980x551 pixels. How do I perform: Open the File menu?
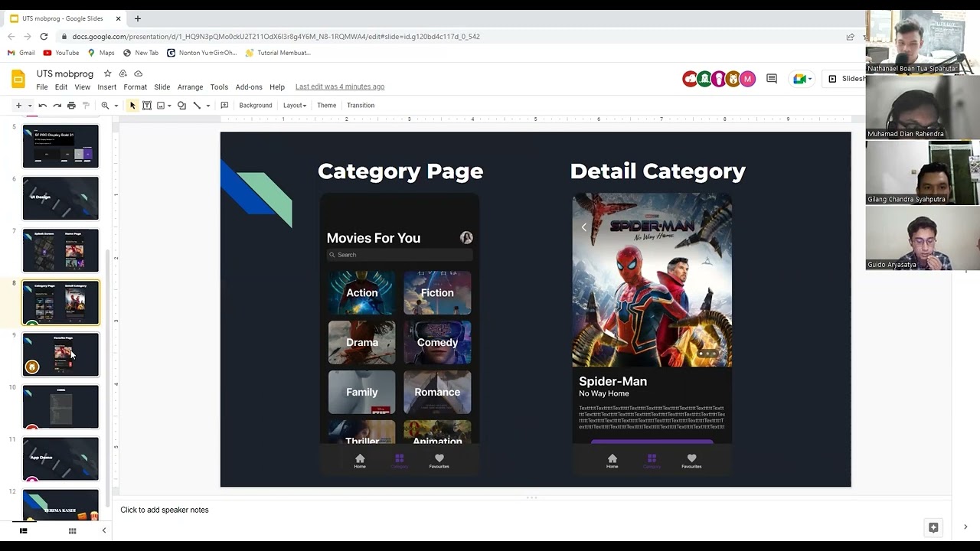click(42, 87)
